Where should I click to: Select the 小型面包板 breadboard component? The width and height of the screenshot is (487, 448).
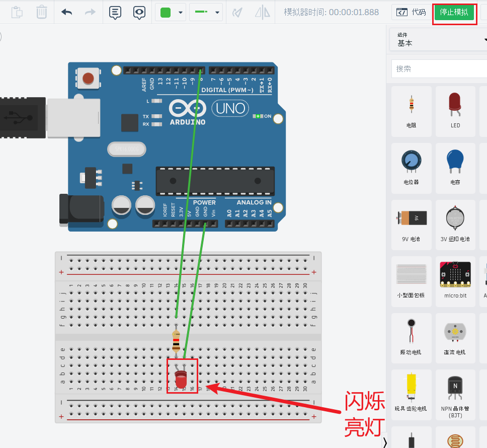point(411,281)
